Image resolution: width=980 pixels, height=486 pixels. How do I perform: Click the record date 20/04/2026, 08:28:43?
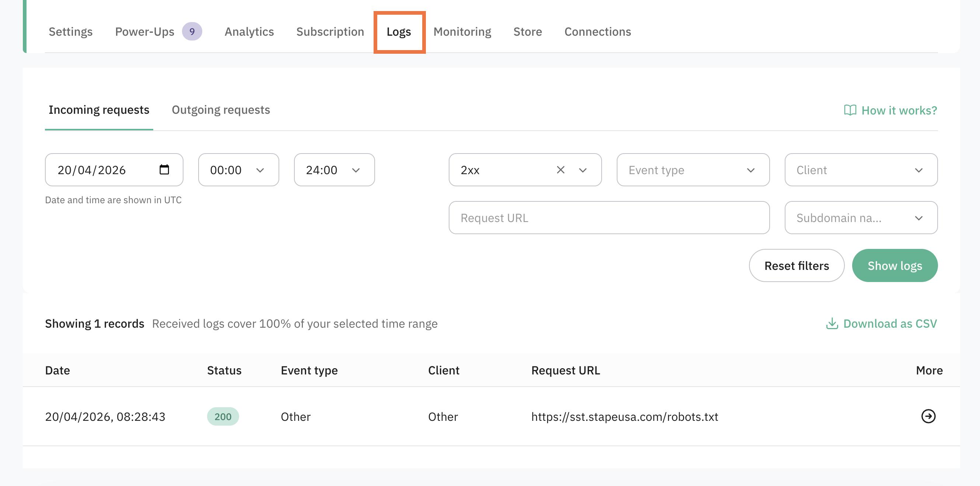pos(105,417)
